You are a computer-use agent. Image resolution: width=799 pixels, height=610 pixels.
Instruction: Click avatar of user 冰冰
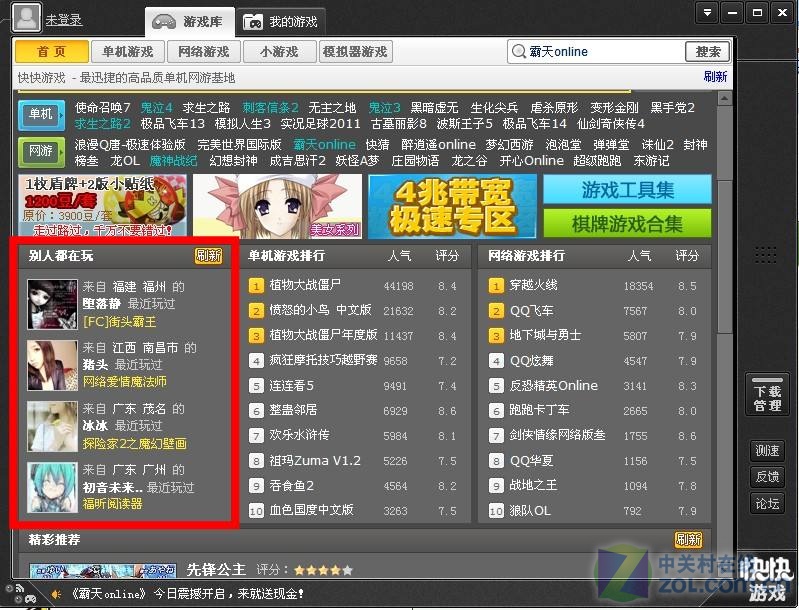(52, 427)
